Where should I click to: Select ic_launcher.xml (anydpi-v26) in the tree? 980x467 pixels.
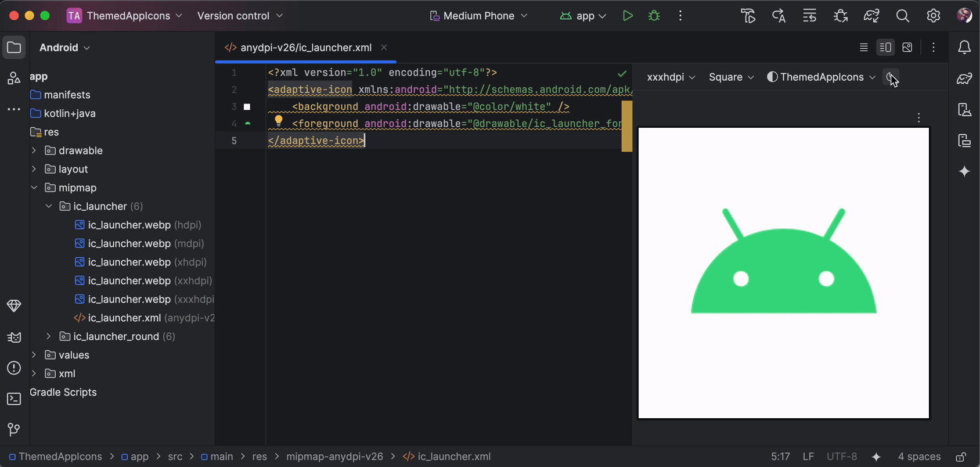click(144, 318)
